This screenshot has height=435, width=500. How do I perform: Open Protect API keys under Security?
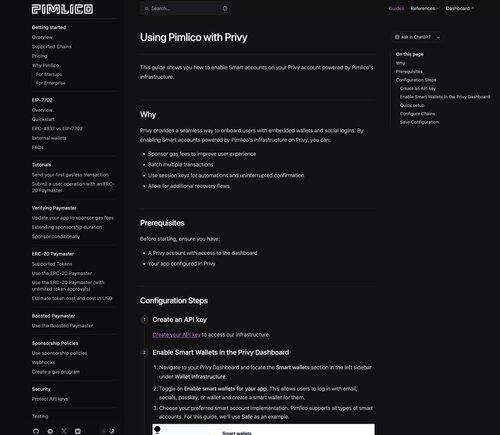click(x=50, y=399)
